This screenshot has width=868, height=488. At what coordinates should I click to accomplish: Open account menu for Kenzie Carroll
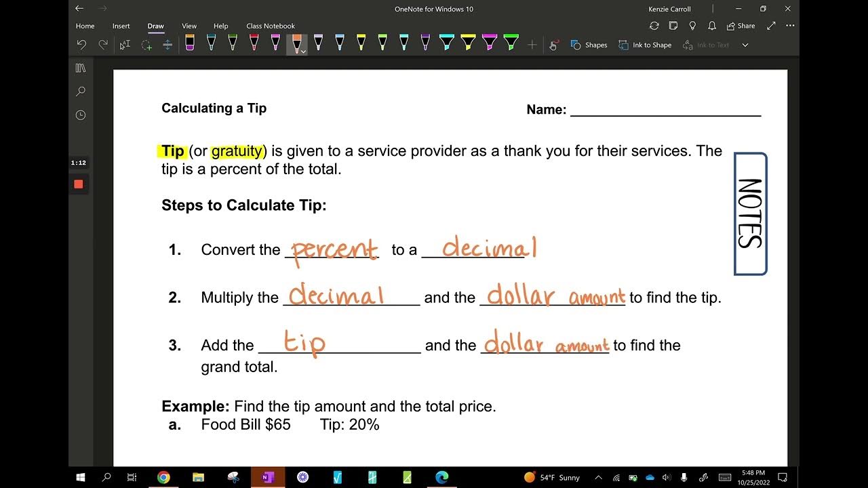[669, 9]
